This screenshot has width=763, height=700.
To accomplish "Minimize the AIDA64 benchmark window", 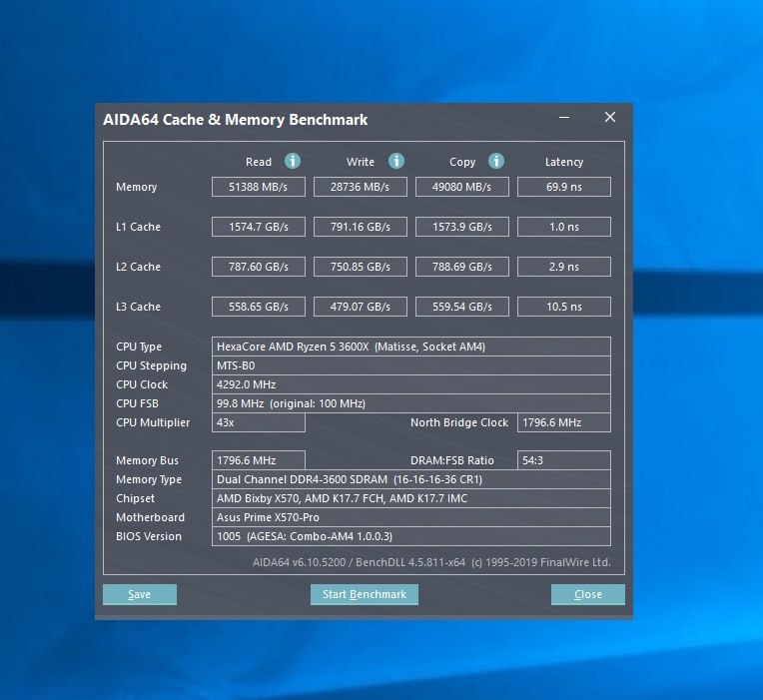I will coord(564,117).
